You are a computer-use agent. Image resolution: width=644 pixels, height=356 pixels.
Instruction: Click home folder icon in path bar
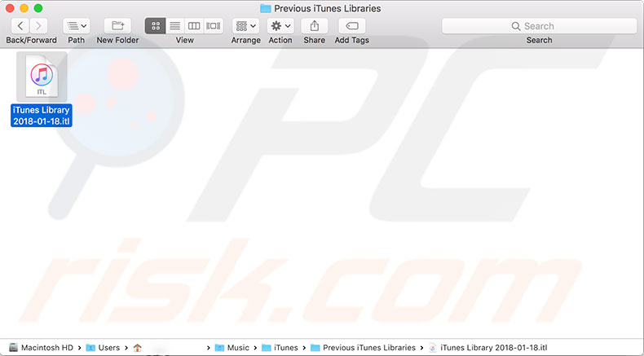click(x=138, y=348)
